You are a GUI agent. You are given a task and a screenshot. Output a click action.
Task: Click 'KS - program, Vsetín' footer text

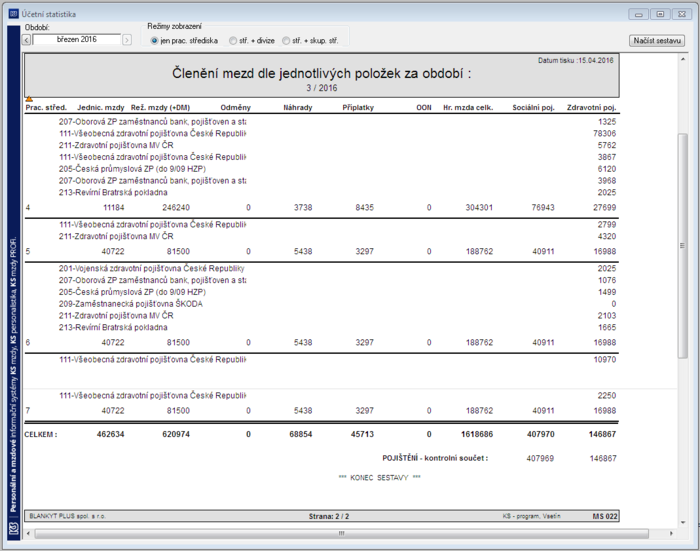click(x=531, y=516)
